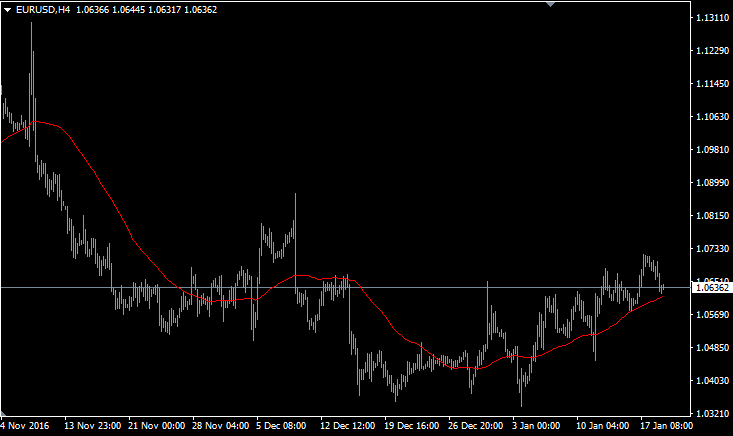Click price level 1.10630 on scale
Viewport: 733px width, 436px height.
(x=712, y=116)
